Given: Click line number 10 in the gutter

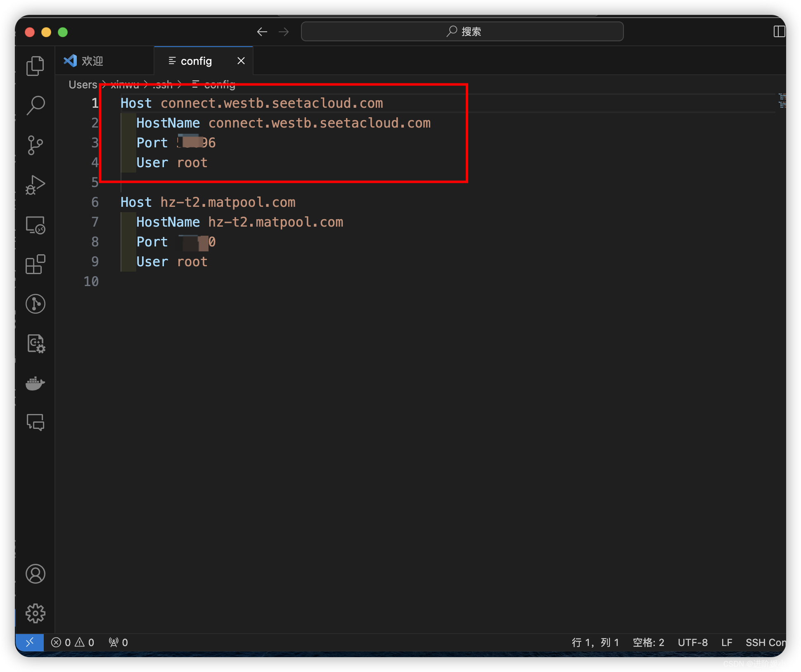Looking at the screenshot, I should 91,282.
